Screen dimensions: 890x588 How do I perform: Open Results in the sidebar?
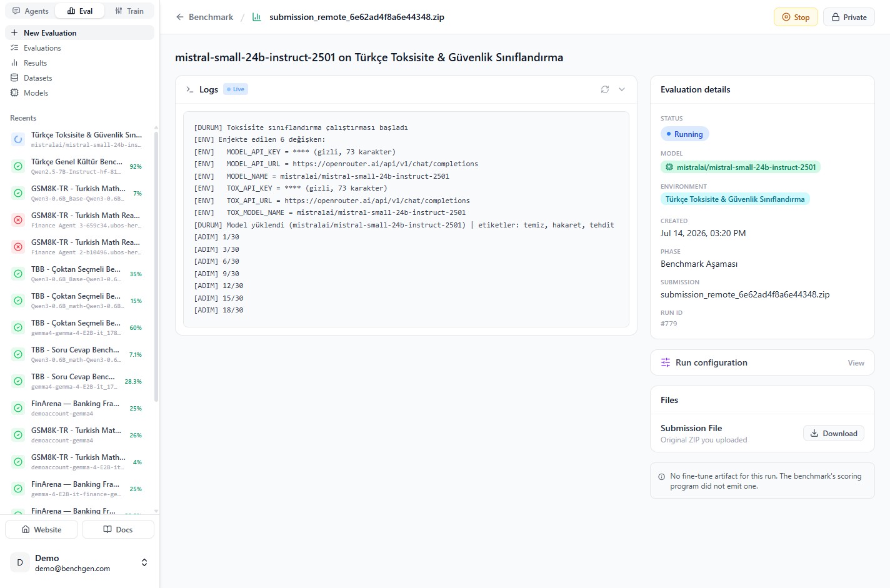tap(79, 62)
